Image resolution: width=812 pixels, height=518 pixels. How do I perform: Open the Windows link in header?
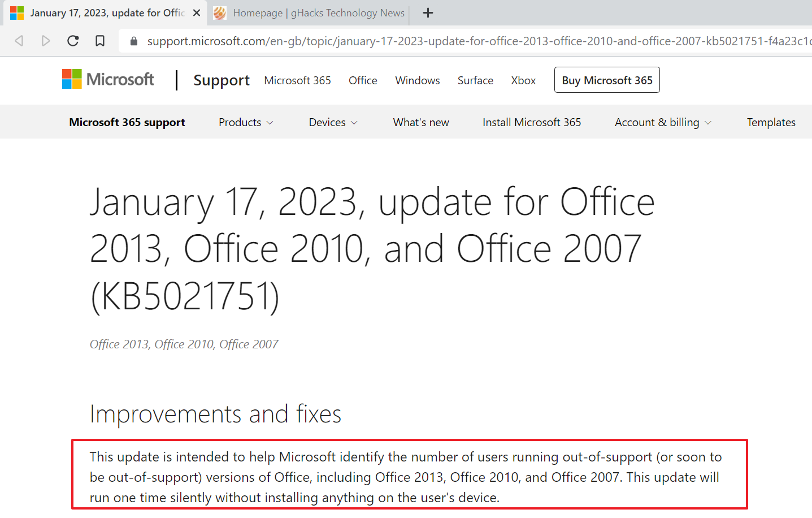coord(417,80)
